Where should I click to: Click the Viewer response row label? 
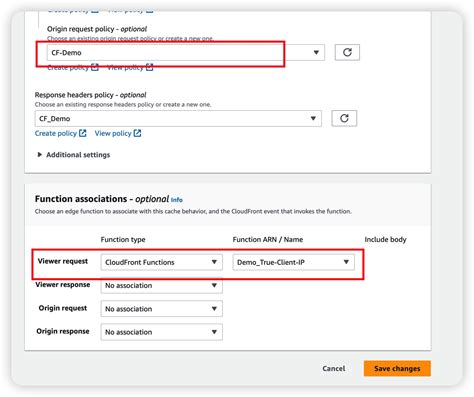tap(63, 284)
